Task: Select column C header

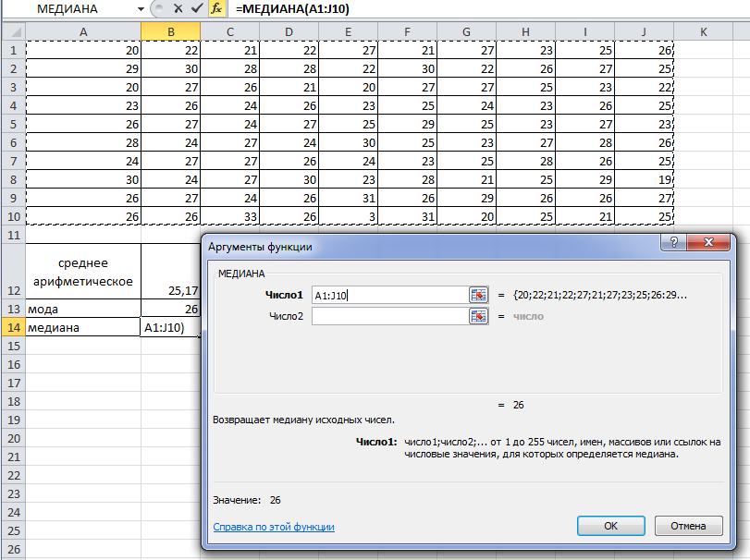Action: (229, 32)
